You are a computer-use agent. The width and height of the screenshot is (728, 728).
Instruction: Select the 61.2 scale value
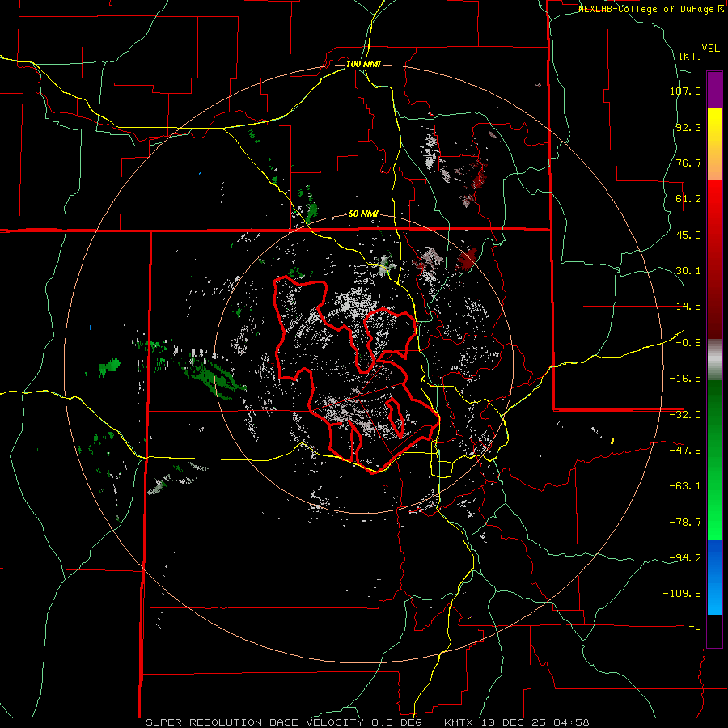click(688, 199)
